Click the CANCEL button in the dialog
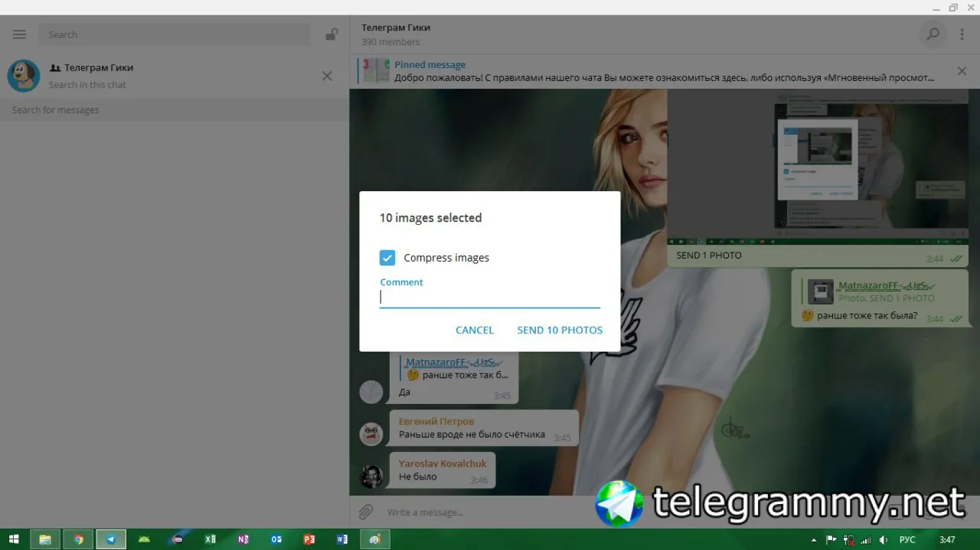 pos(475,330)
